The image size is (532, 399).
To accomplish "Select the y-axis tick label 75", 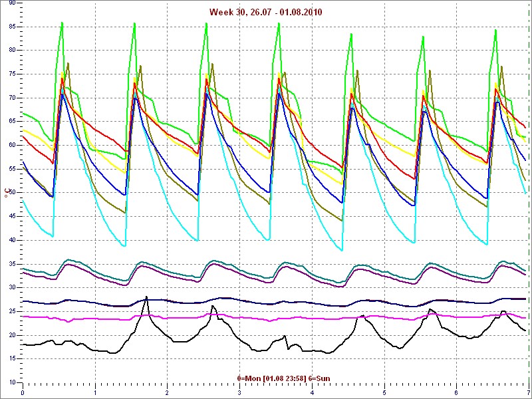I will [x=11, y=74].
